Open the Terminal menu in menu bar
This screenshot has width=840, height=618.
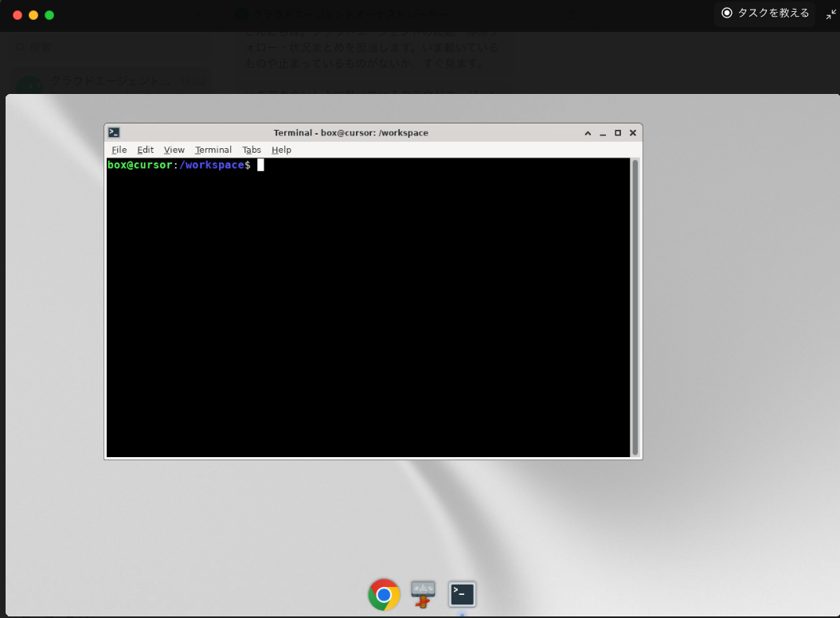213,150
